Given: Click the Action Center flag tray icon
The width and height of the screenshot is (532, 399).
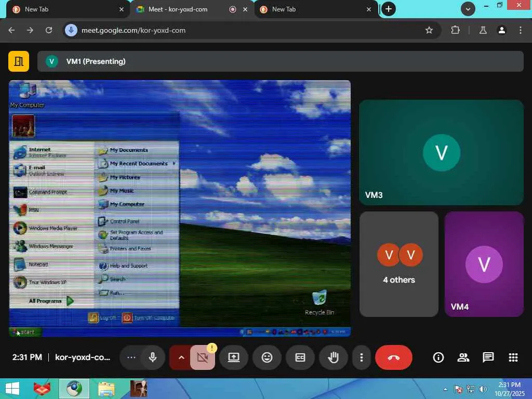Looking at the screenshot, I should click(x=458, y=389).
